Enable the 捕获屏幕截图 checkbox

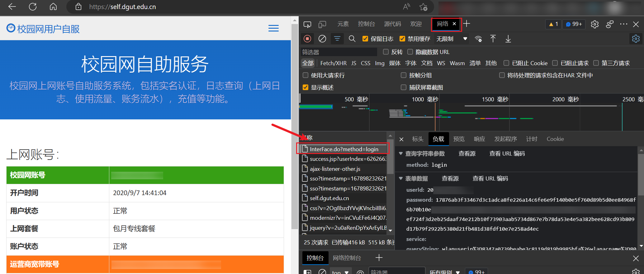coord(404,87)
